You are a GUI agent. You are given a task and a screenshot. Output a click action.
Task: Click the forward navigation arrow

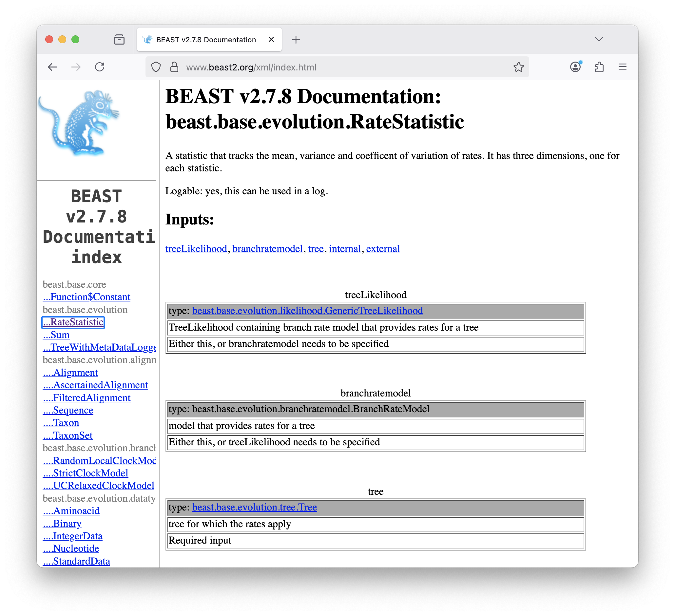(76, 67)
